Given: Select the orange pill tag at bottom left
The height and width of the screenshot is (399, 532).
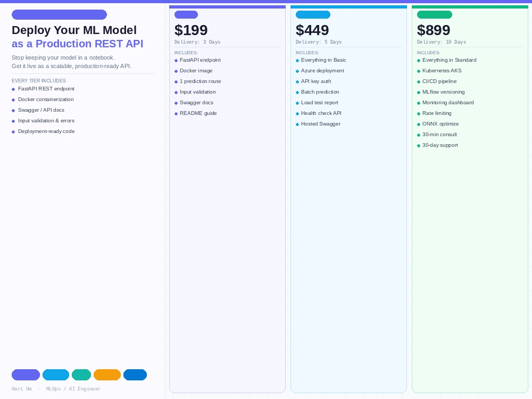Looking at the screenshot, I should click(107, 375).
